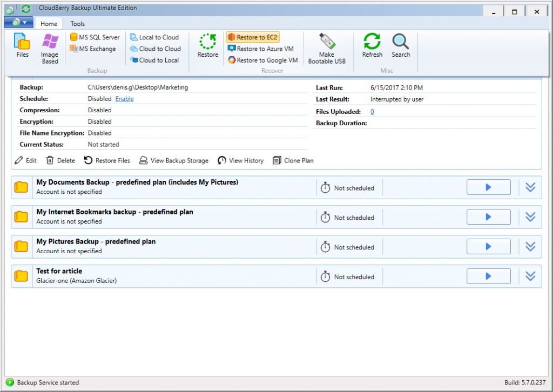Open Files Uploaded count link

(x=372, y=112)
